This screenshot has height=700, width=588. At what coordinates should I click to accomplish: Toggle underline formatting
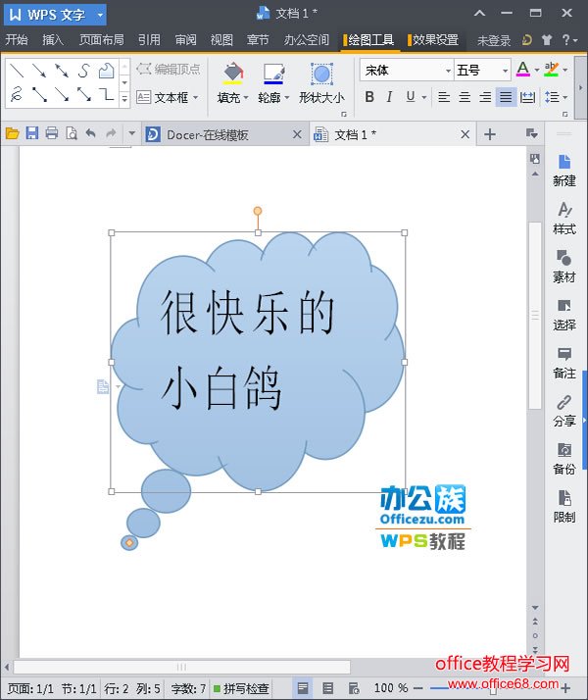[411, 97]
